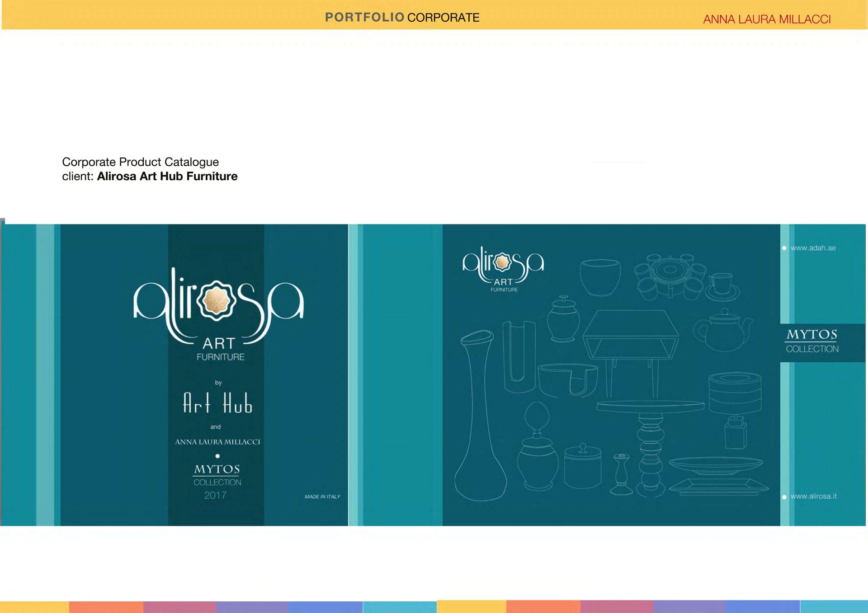868x613 pixels.
Task: Click the www.adah.ae link
Action: click(812, 248)
